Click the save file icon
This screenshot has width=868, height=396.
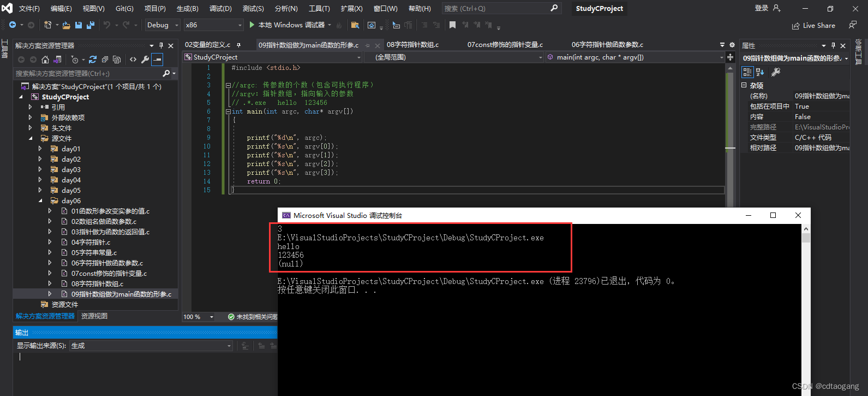tap(79, 25)
